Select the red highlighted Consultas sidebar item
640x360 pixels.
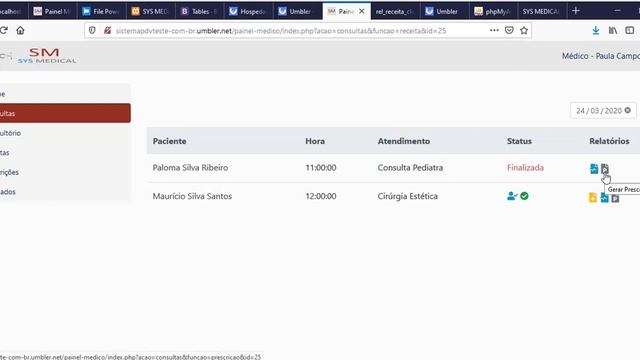[65, 113]
